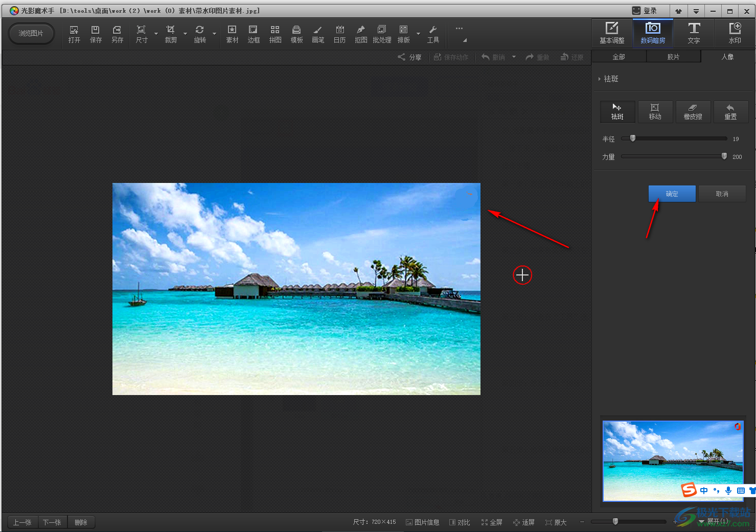Switch to the 基本调整 basic adjust tab
Image resolution: width=756 pixels, height=532 pixels.
coord(612,33)
